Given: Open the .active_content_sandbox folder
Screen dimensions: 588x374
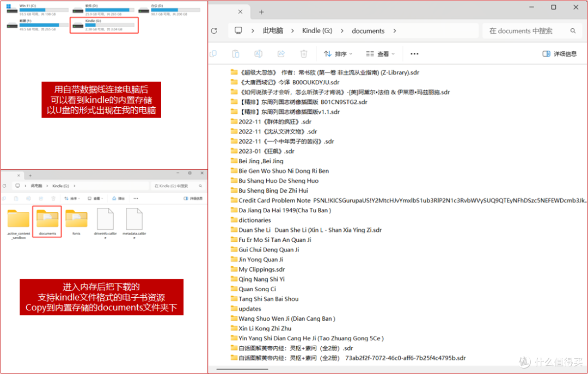Looking at the screenshot, I should (19, 224).
